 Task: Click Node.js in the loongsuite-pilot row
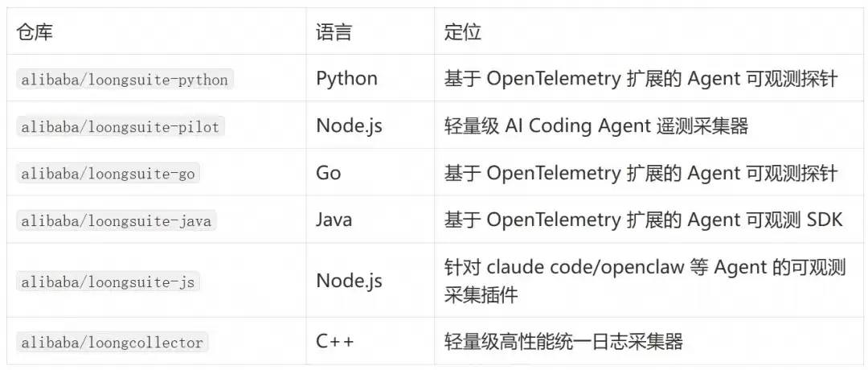tap(349, 126)
